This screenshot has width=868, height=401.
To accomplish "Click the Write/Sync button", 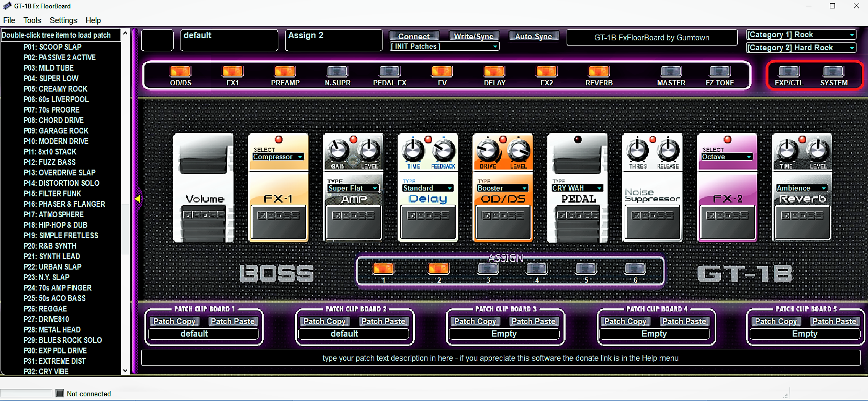I will click(x=474, y=36).
